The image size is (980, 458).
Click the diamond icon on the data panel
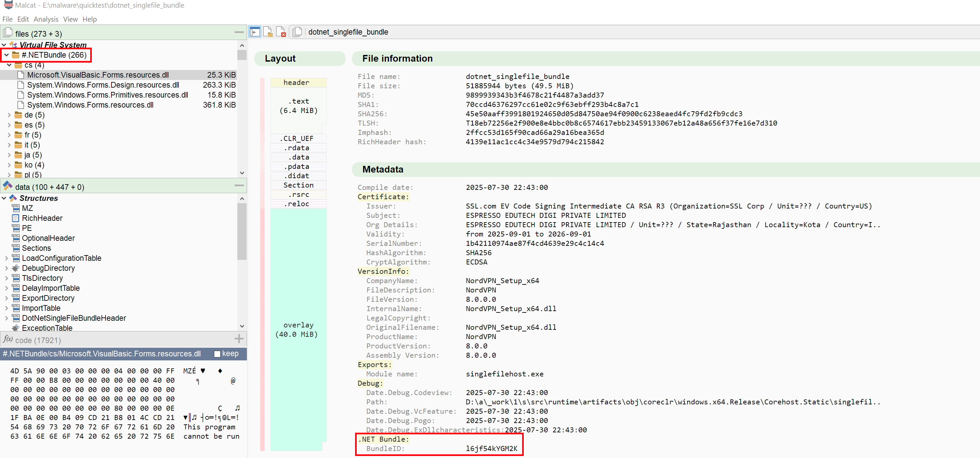pyautogui.click(x=7, y=186)
